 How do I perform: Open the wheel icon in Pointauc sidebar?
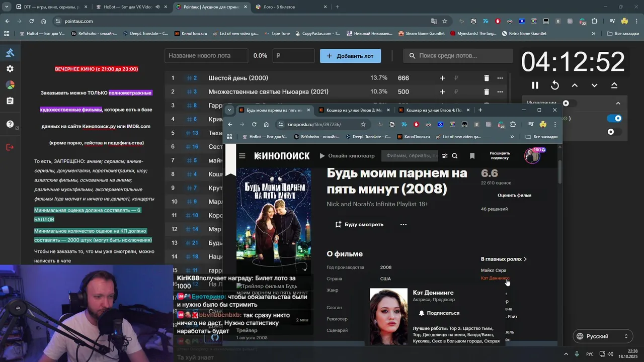[10, 85]
